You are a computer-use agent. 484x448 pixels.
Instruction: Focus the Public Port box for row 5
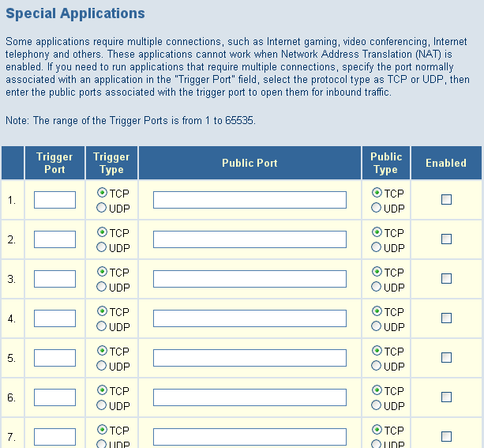[250, 358]
